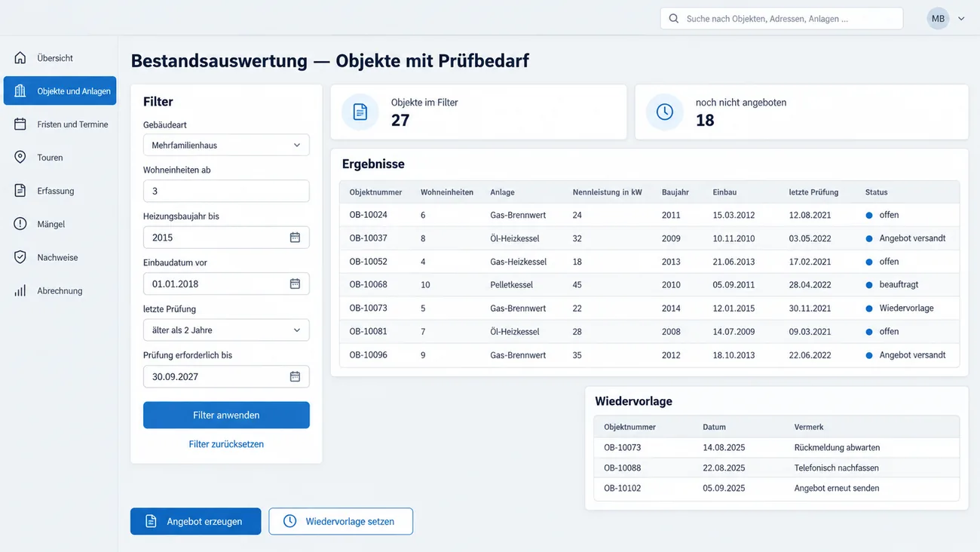Click letzte Prüfung date 09.03.2021
This screenshot has height=552, width=980.
point(810,332)
